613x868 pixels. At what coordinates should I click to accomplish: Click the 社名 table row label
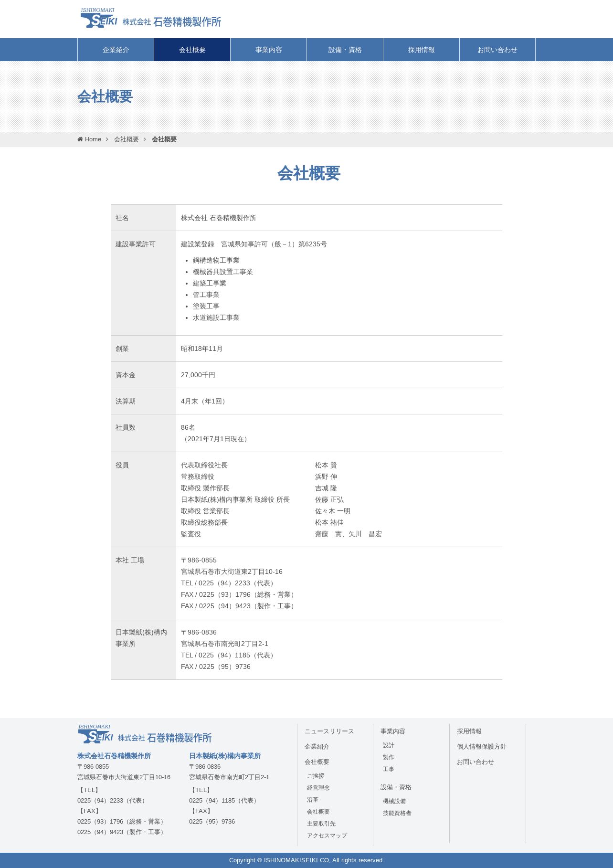122,218
